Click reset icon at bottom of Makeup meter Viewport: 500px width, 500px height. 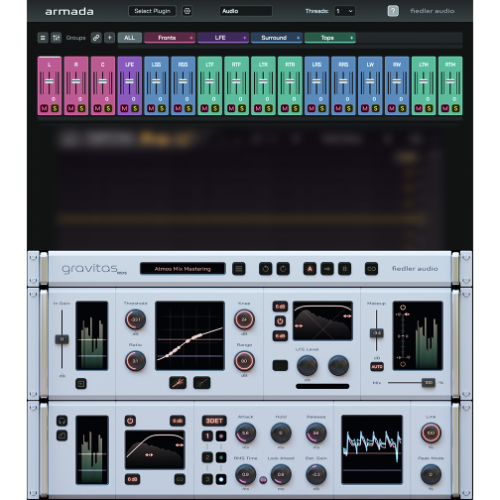[403, 364]
